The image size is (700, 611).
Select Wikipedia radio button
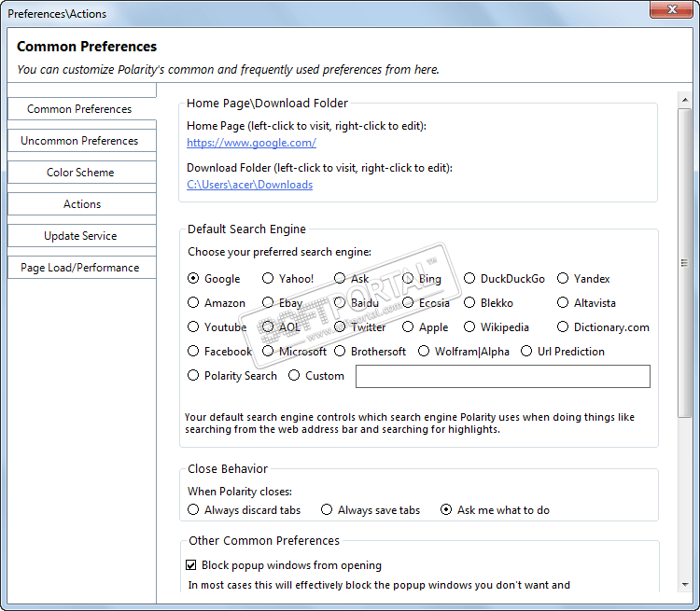click(x=470, y=327)
